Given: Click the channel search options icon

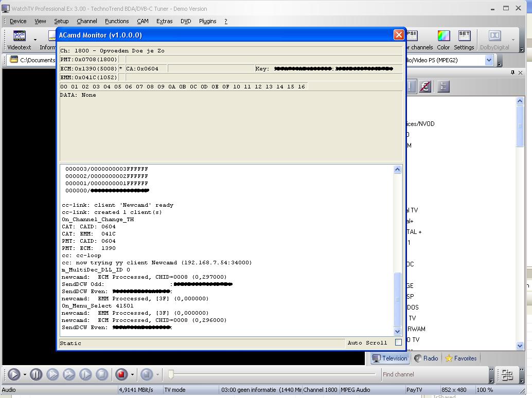Looking at the screenshot, I should point(507,375).
